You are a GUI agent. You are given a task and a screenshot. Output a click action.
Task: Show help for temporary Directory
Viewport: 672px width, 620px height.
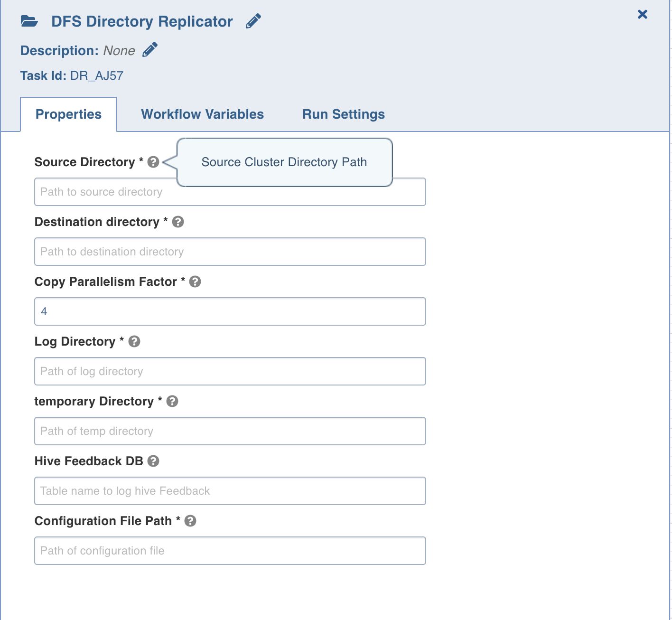point(172,402)
